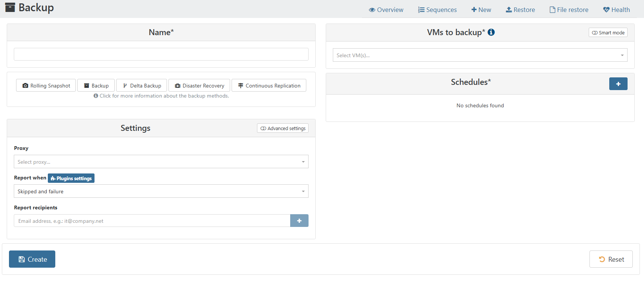Open the Report when dropdown
This screenshot has height=283, width=644.
click(161, 191)
